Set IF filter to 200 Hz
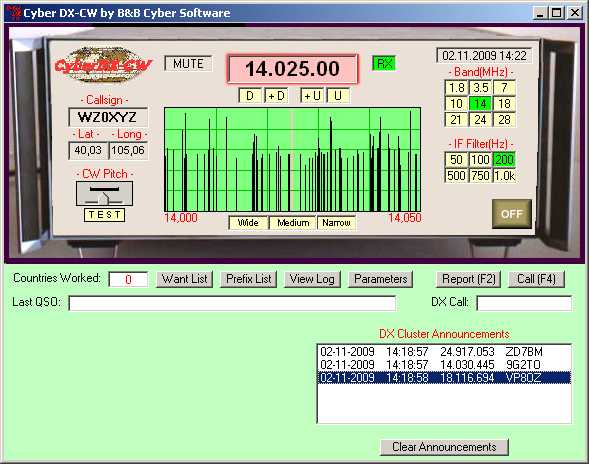 click(504, 160)
